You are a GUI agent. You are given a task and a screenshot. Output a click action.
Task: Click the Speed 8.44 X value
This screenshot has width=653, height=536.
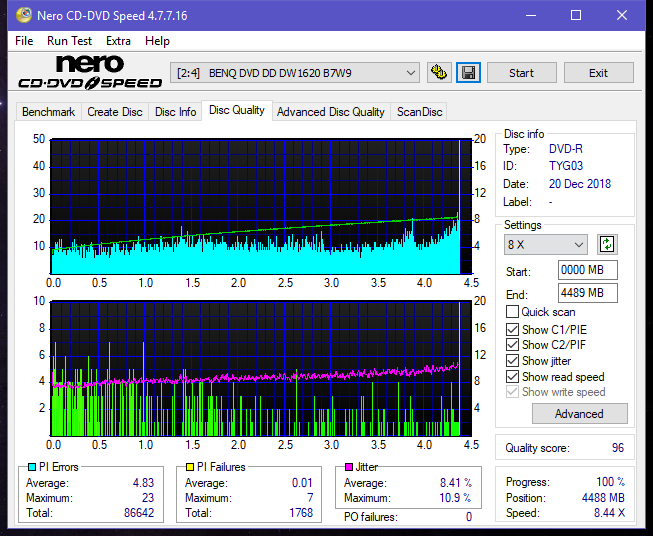point(609,513)
